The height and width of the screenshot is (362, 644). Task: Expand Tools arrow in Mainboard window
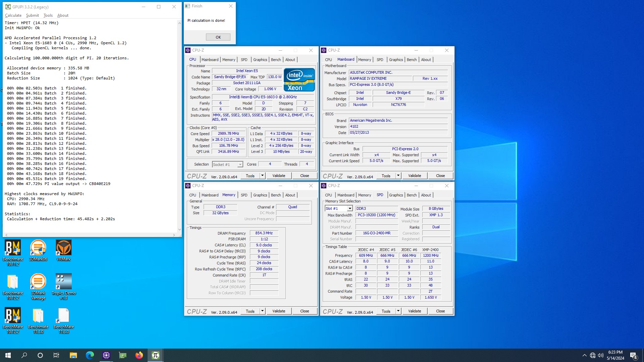tap(398, 176)
